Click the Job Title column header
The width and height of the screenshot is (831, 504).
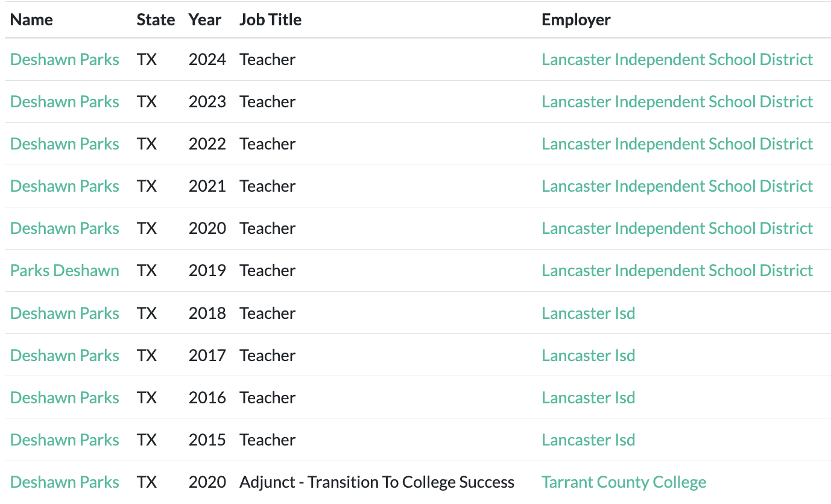pos(270,20)
